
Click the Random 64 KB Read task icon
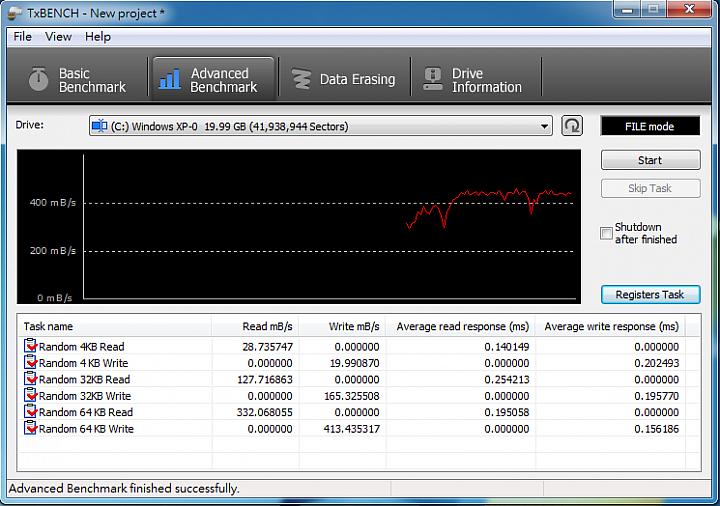coord(30,411)
